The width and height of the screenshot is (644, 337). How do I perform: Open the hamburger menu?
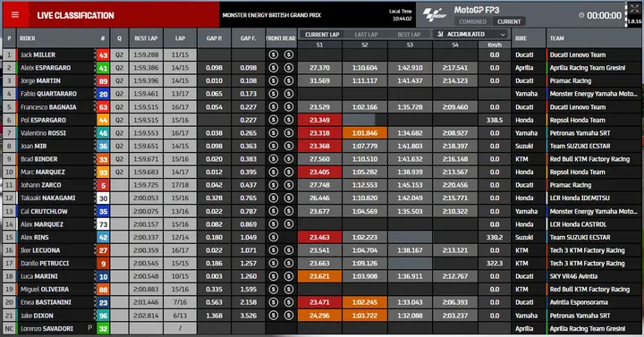coord(15,15)
